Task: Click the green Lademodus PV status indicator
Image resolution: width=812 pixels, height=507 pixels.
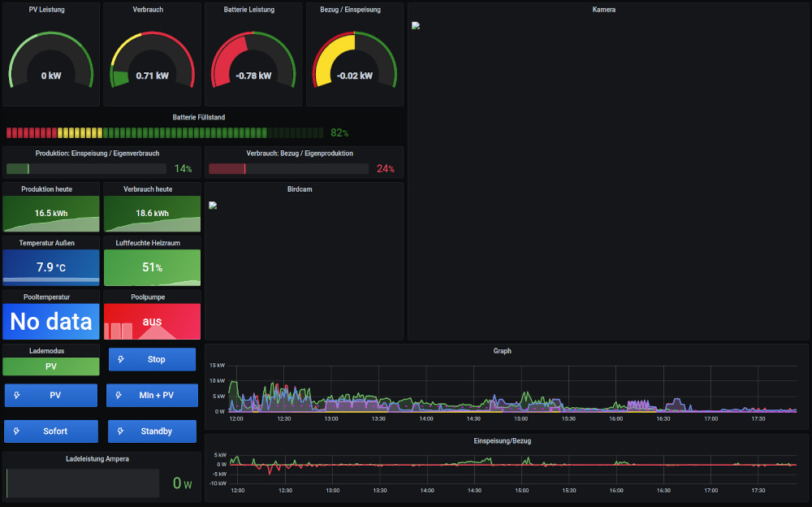Action: pyautogui.click(x=51, y=366)
